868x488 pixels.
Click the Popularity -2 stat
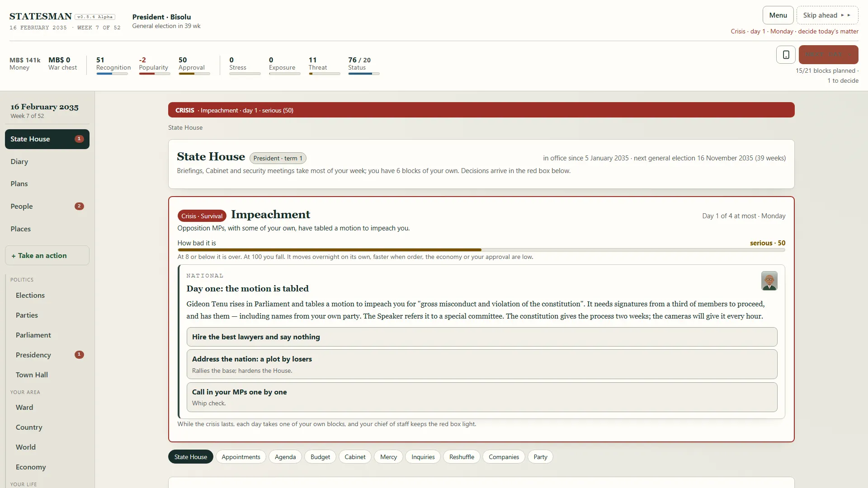pos(154,66)
